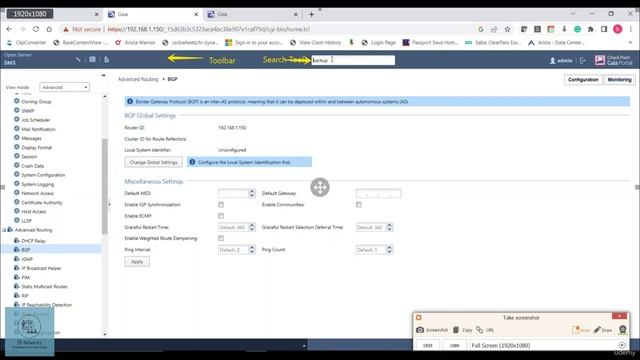Open the View Claim History bookmark

[x=315, y=42]
